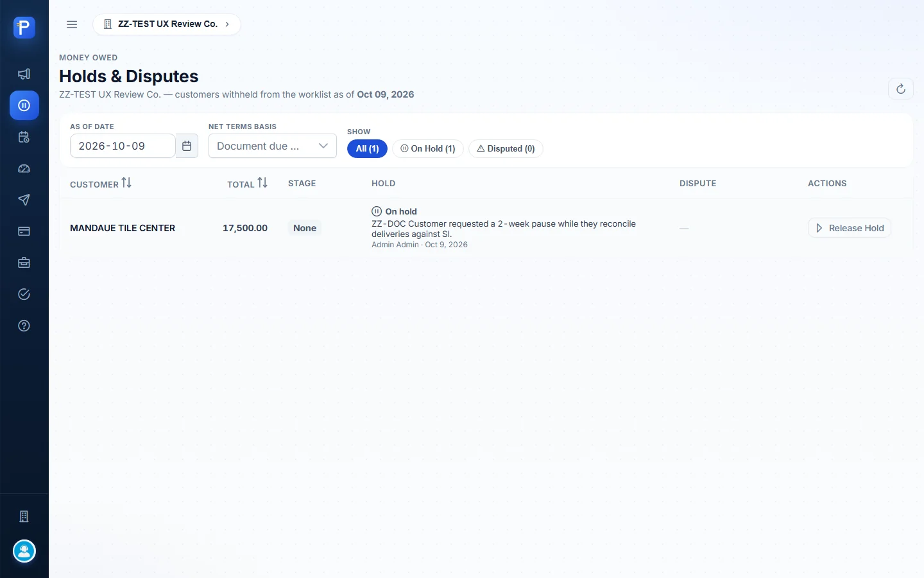Click the None stage badge
924x578 pixels.
(x=305, y=228)
